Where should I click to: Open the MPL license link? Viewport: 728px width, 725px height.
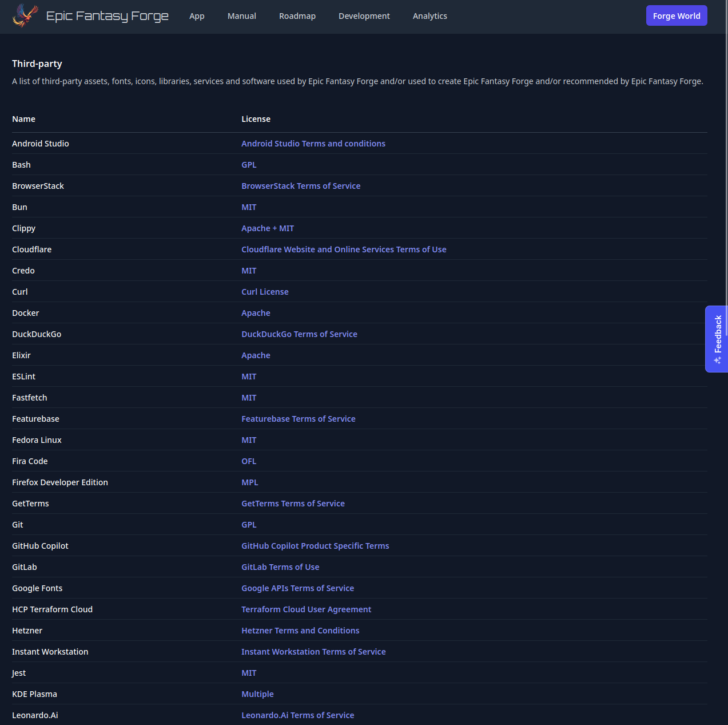pos(250,482)
